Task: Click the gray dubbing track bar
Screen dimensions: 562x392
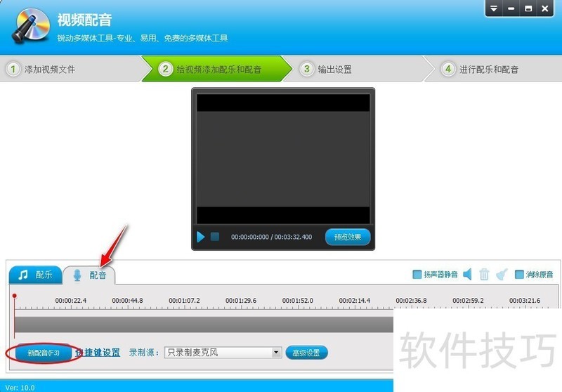Action: click(x=204, y=325)
